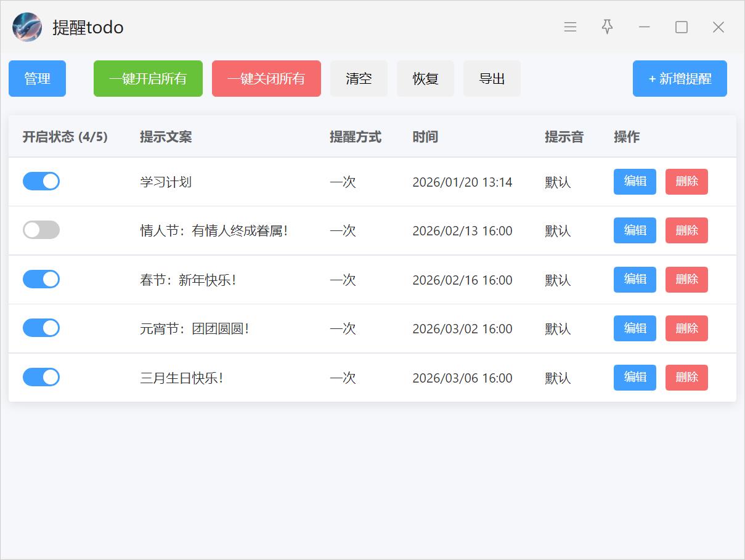Enable the 情人节 reminder switch
745x560 pixels.
click(41, 230)
